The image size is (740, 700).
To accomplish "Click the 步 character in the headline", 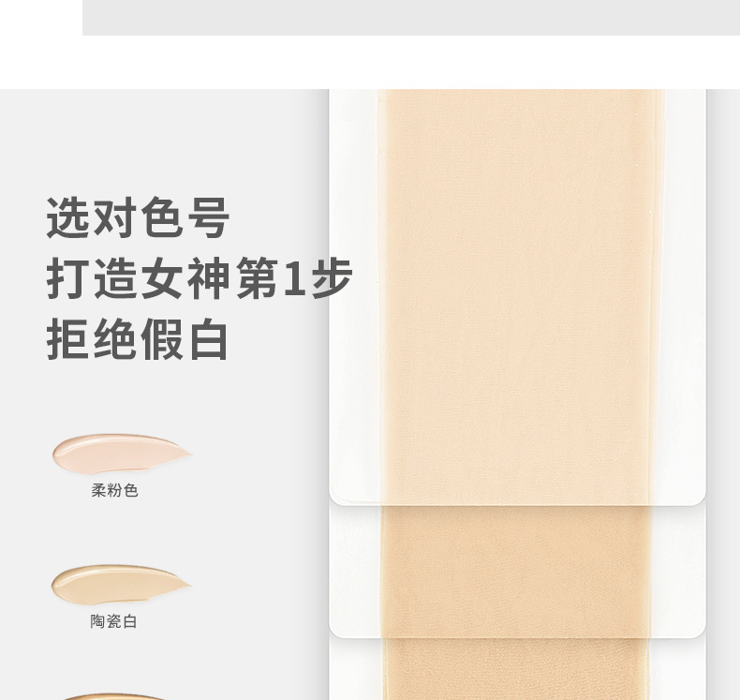I will pyautogui.click(x=332, y=278).
